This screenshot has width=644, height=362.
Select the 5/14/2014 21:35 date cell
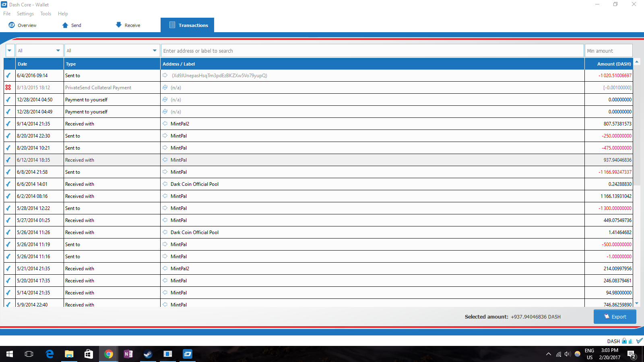pos(39,292)
